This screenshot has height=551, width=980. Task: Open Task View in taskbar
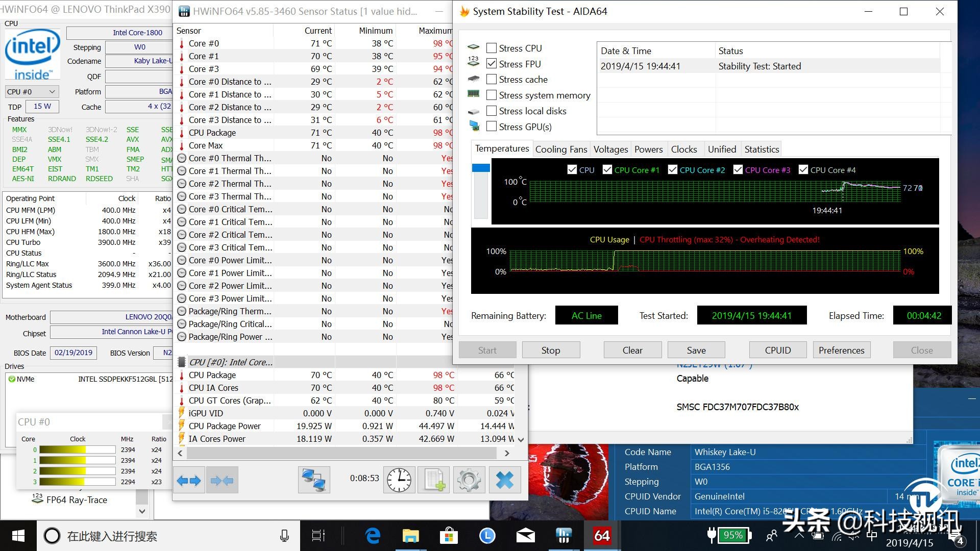[x=318, y=536]
